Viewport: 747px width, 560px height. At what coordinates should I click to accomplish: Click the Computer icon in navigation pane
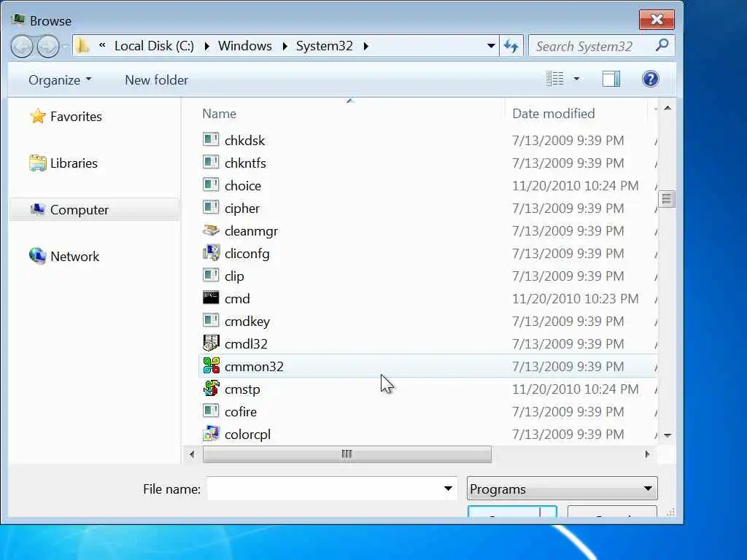click(38, 209)
